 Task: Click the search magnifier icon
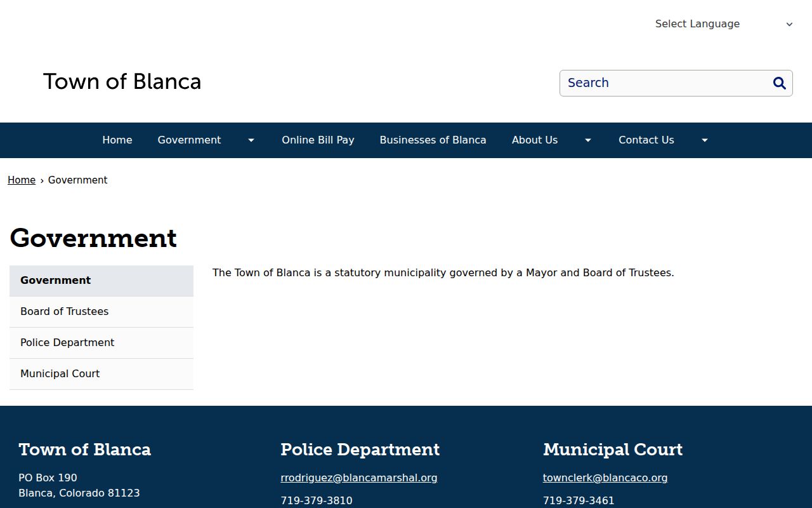(x=779, y=83)
